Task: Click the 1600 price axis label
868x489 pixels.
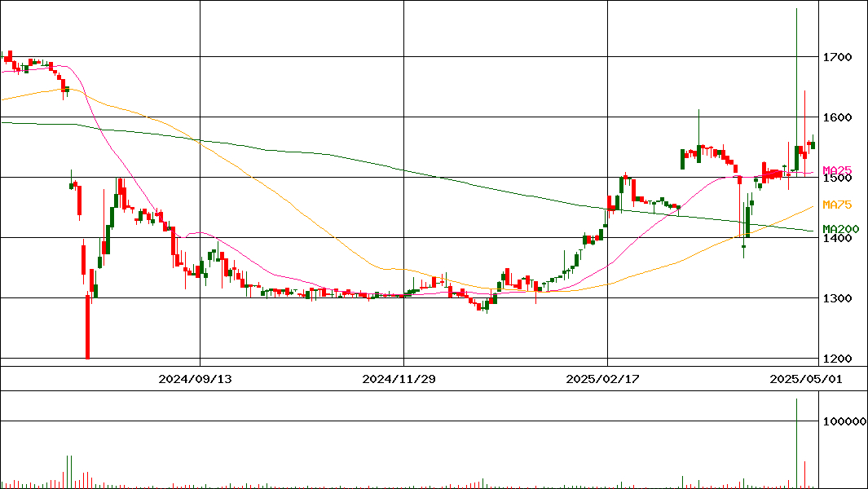Action: pyautogui.click(x=838, y=117)
